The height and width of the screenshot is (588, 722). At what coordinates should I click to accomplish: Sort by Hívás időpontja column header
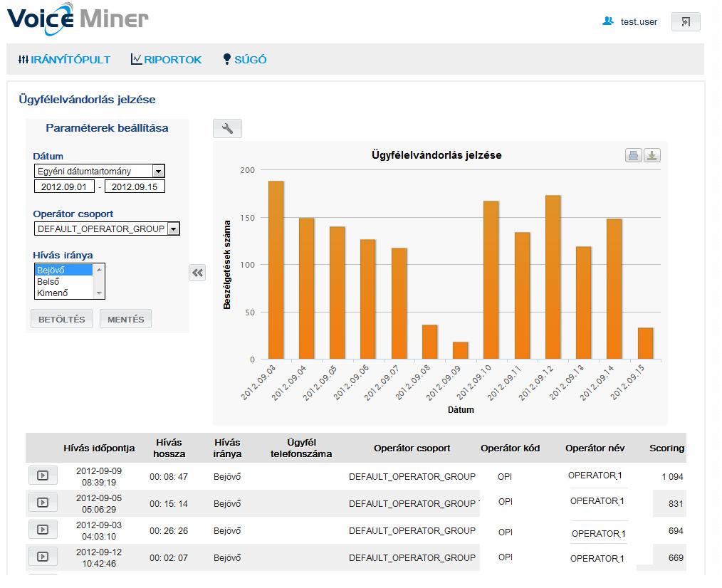coord(99,448)
